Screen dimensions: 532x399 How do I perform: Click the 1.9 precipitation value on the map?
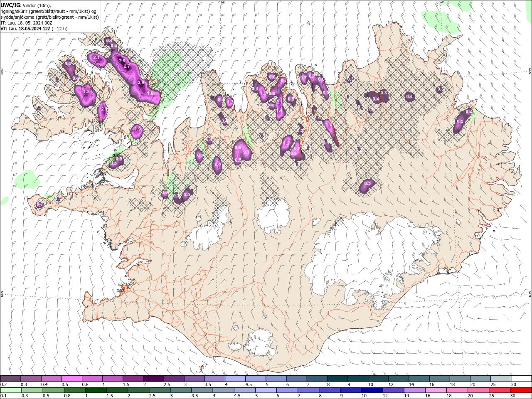click(138, 130)
